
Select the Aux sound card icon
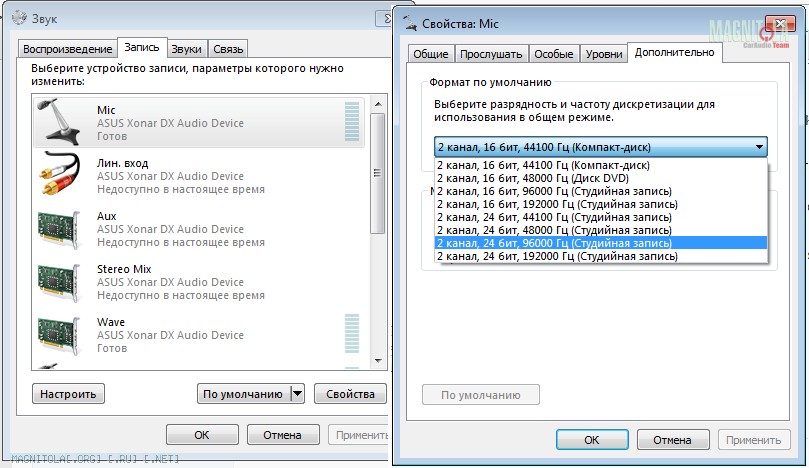click(x=59, y=229)
